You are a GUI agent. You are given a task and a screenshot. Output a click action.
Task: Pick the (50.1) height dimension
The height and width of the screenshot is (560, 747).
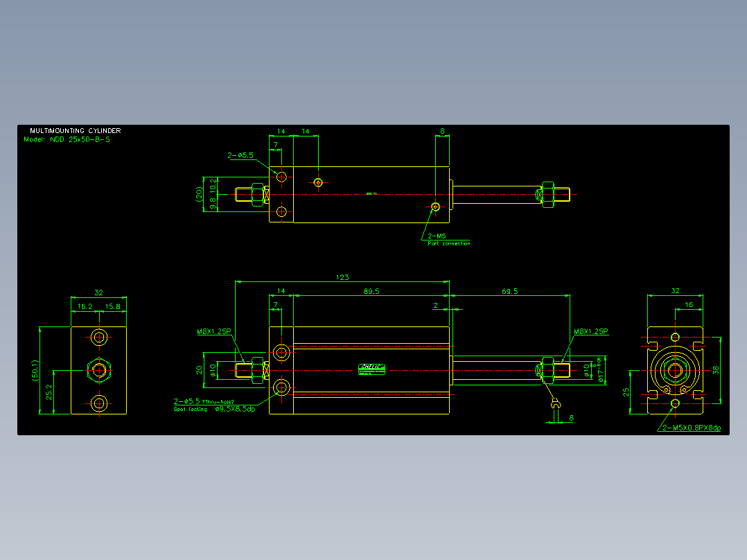35,370
